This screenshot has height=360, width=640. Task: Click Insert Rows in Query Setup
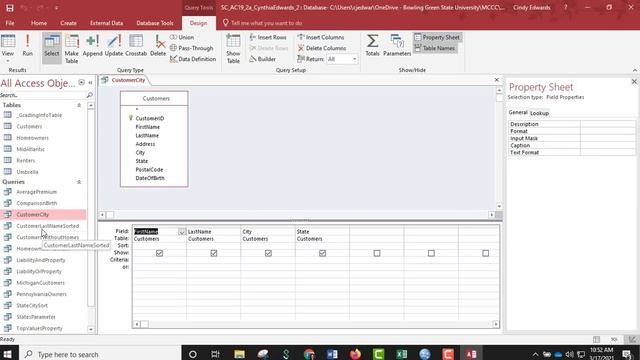(268, 37)
